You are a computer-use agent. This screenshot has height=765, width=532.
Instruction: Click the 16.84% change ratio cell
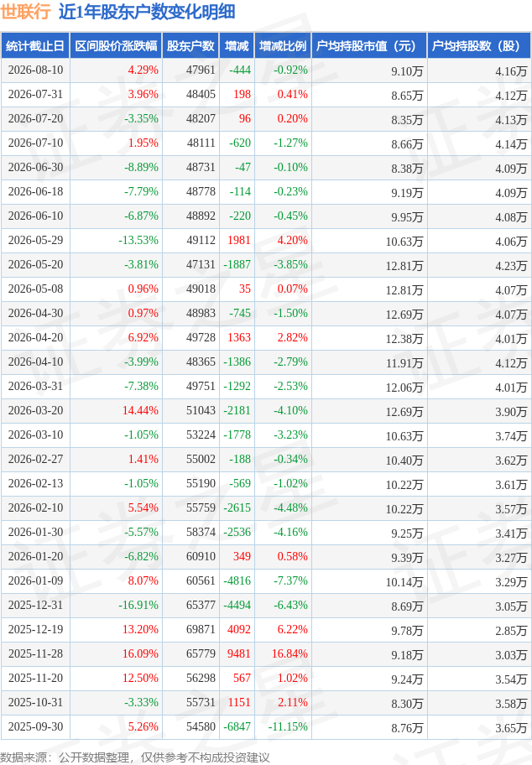(x=290, y=653)
